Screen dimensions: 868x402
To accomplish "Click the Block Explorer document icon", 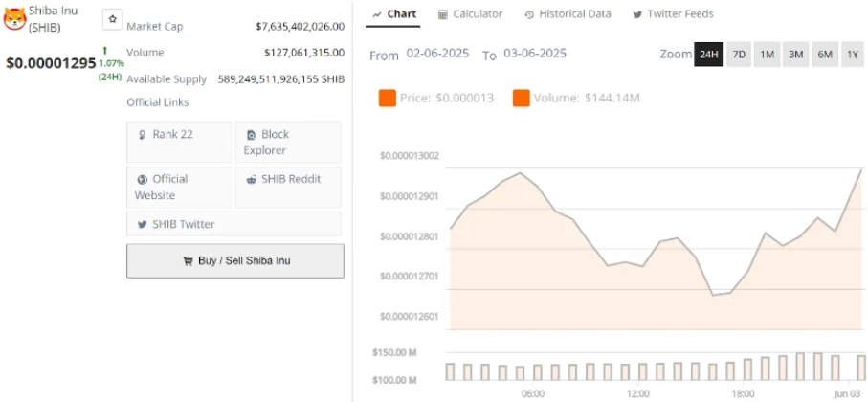I will coord(252,135).
